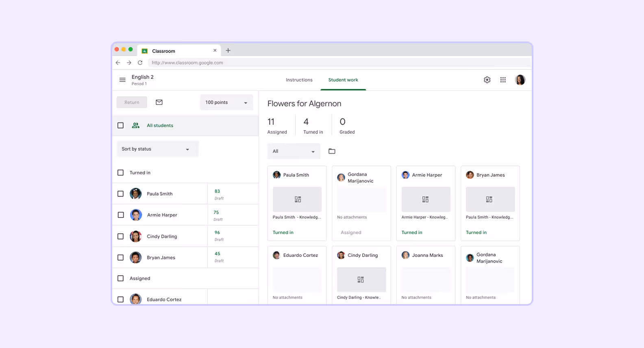Select the Classroom browser tab
The image size is (644, 348).
[x=179, y=51]
